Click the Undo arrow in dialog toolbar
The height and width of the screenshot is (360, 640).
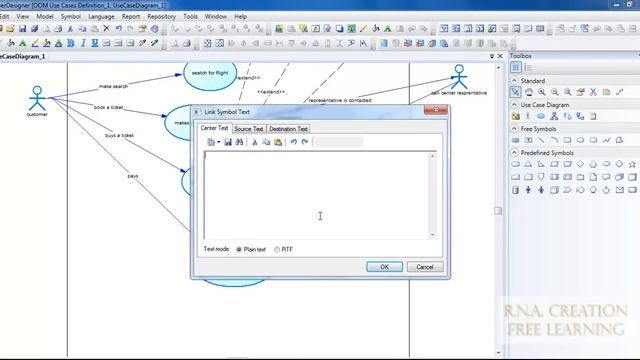tap(293, 142)
